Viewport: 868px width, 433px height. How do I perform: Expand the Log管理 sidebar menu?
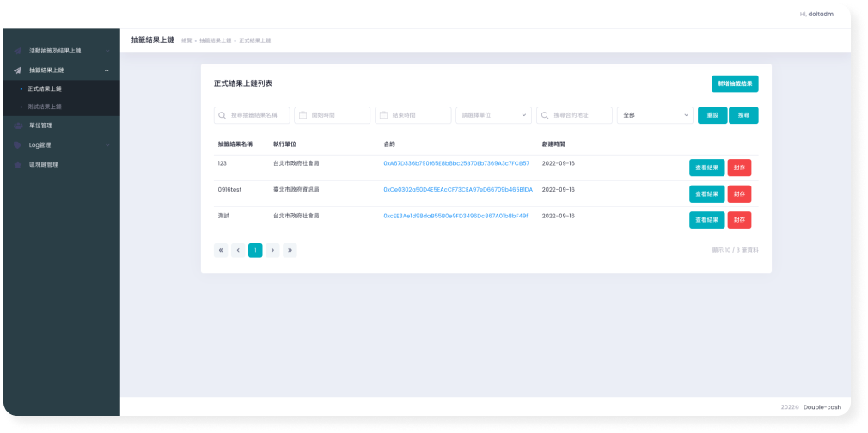pos(106,145)
